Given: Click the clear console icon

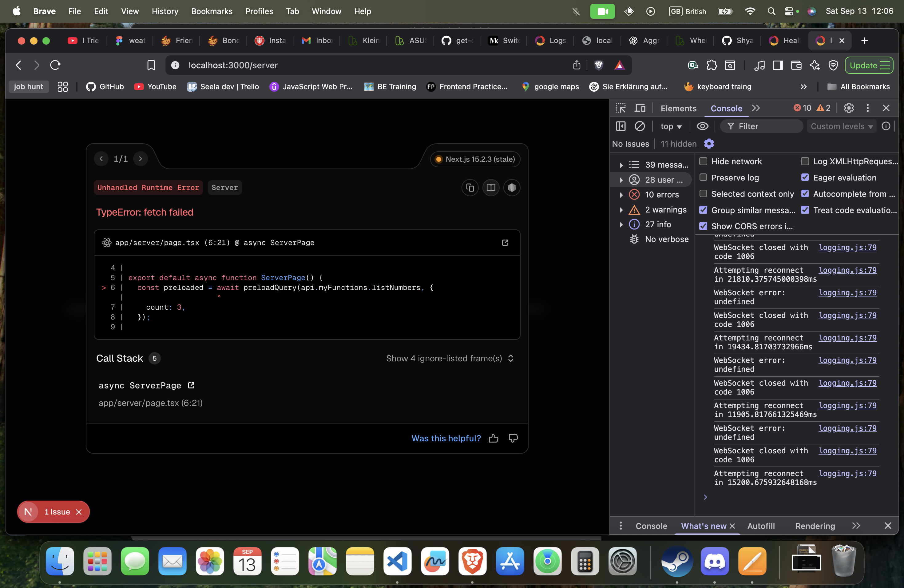Looking at the screenshot, I should point(640,126).
